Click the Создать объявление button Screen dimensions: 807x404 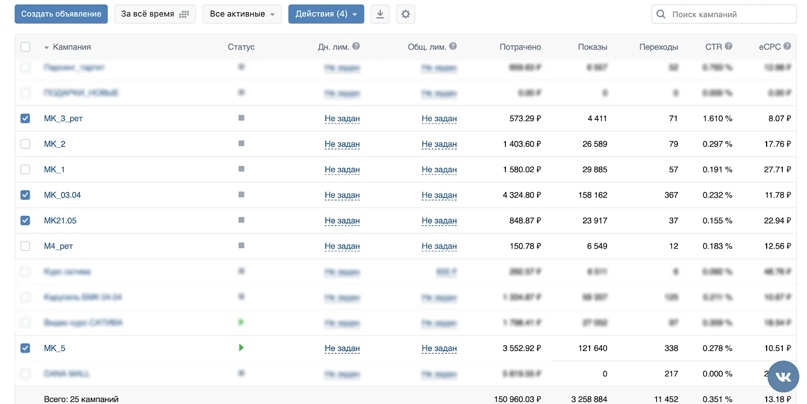(x=61, y=14)
